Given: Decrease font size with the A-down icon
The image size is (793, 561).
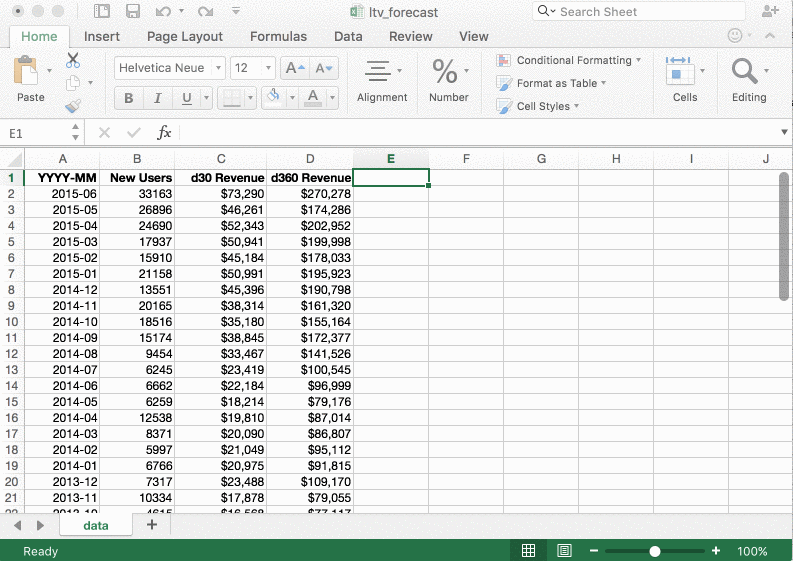Looking at the screenshot, I should click(x=324, y=68).
